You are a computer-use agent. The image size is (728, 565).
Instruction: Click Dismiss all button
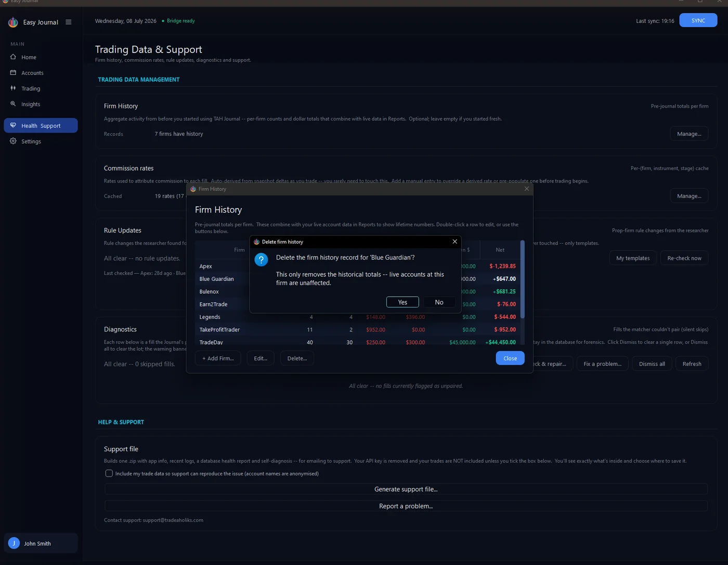652,364
